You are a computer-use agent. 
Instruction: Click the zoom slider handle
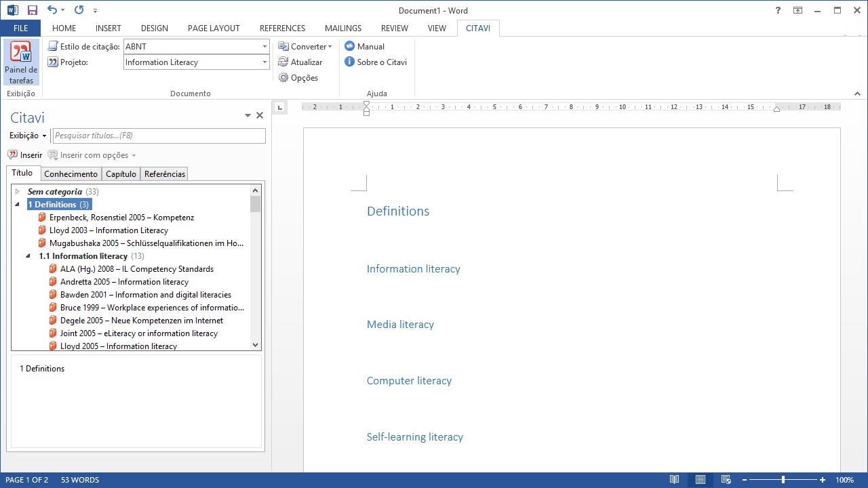tap(783, 480)
